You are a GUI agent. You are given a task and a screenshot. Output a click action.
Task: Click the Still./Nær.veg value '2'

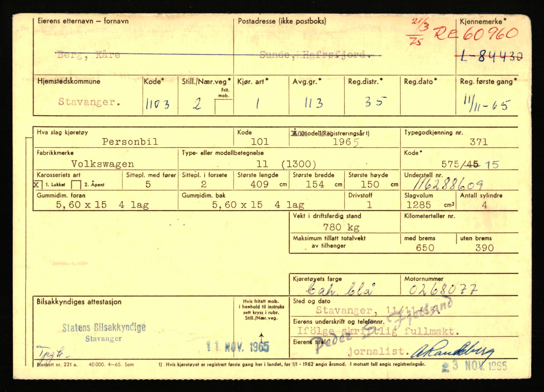coord(197,104)
